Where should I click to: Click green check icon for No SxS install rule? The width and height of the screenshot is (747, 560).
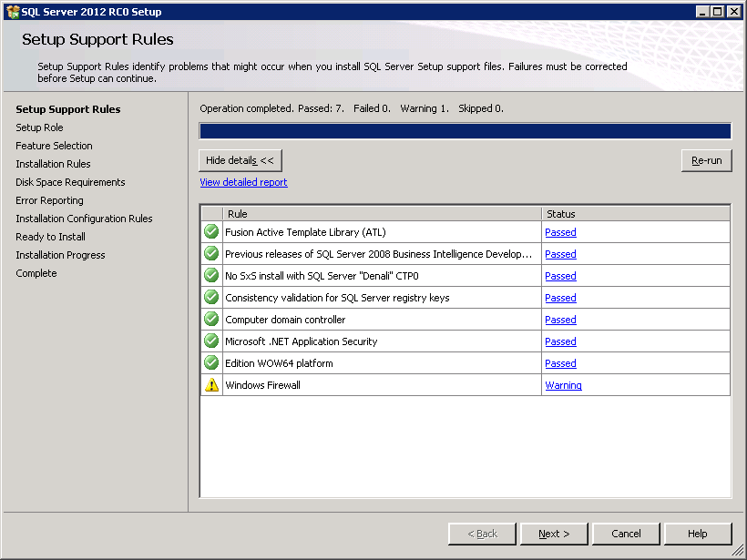pyautogui.click(x=211, y=276)
